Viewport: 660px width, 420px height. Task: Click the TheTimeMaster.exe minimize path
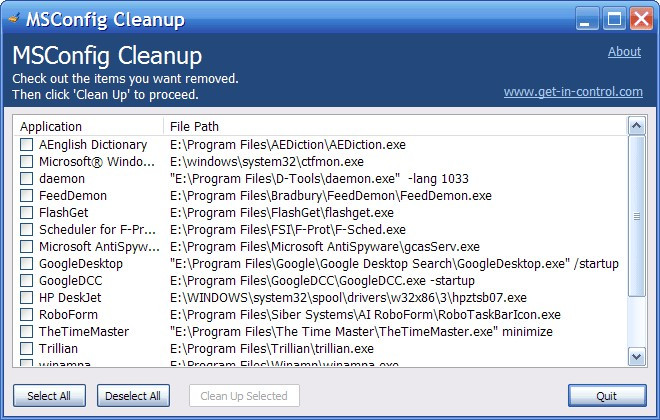click(361, 332)
